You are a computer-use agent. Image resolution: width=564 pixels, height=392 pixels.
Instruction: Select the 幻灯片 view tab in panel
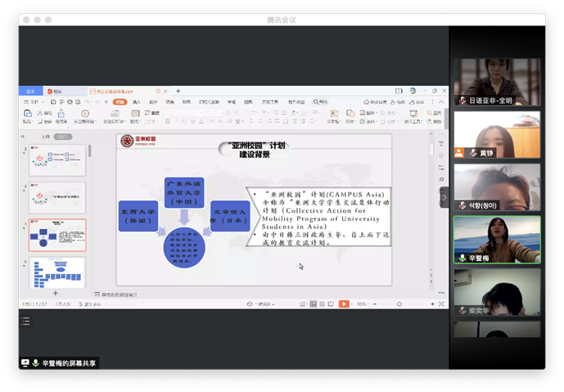pyautogui.click(x=62, y=137)
